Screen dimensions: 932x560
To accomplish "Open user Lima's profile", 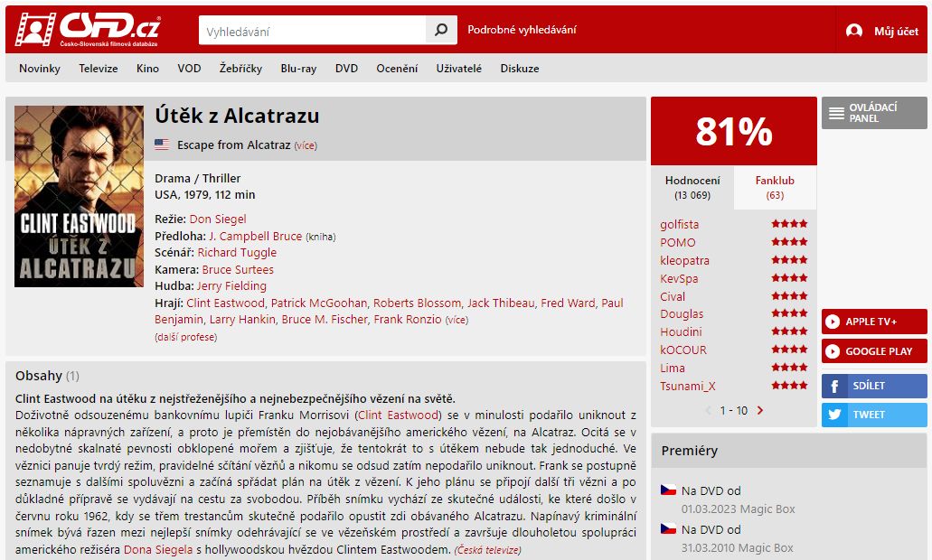I will pos(673,369).
